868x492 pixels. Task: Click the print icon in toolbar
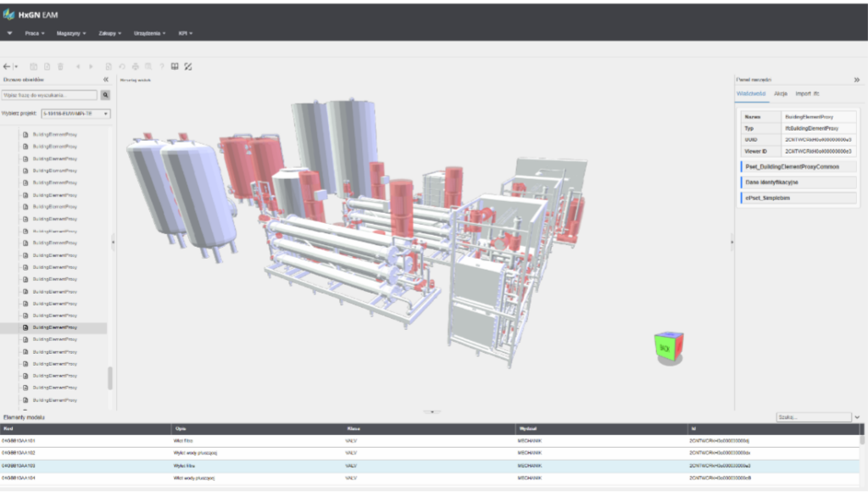[x=135, y=66]
